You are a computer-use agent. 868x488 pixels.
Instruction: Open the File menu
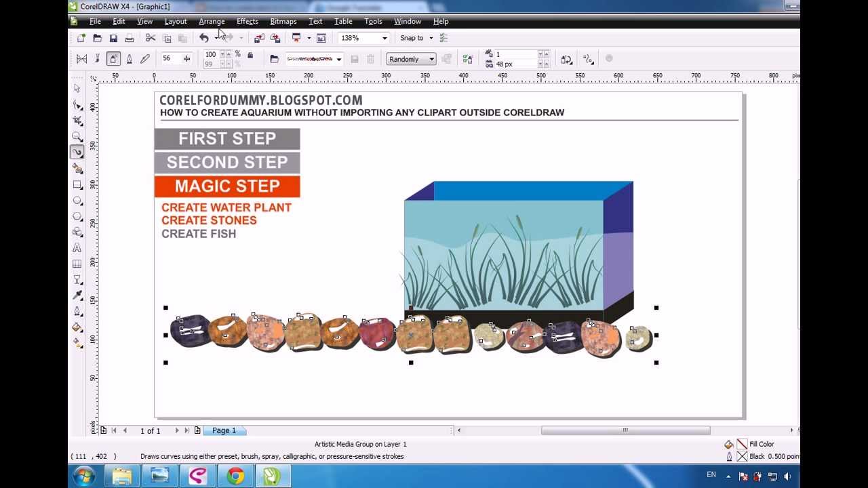tap(95, 21)
